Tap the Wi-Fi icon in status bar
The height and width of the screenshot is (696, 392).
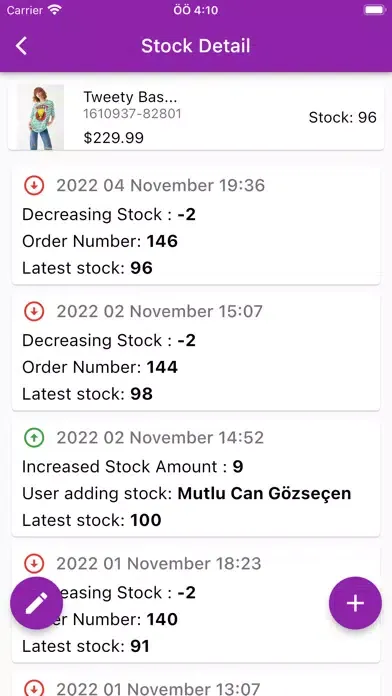point(55,10)
